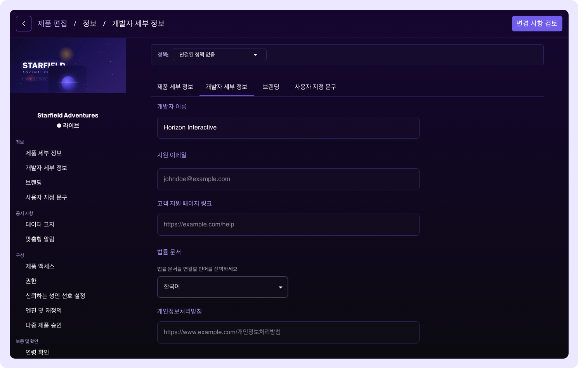588x378 pixels.
Task: Select 제품 세부 정보 in the sidebar
Action: [44, 153]
